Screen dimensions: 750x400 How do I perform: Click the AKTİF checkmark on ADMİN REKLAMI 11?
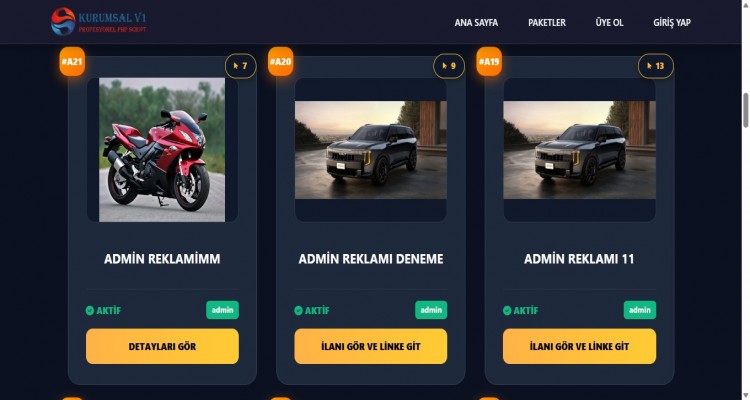click(507, 311)
